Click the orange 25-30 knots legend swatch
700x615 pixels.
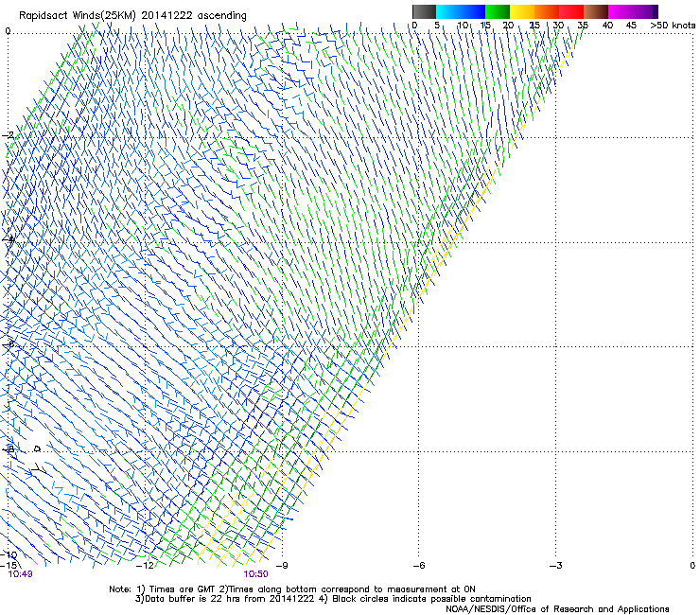pos(547,11)
